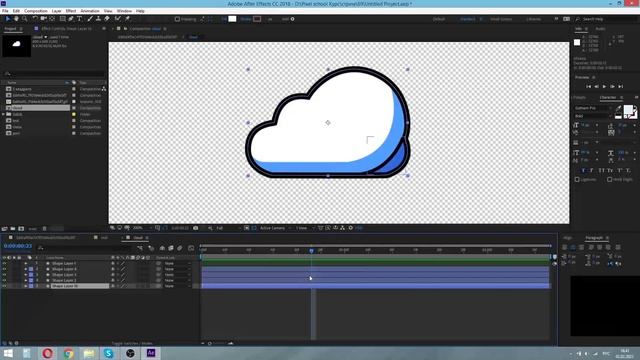The image size is (640, 360).
Task: Switch to the Character panel tab
Action: pos(607,98)
